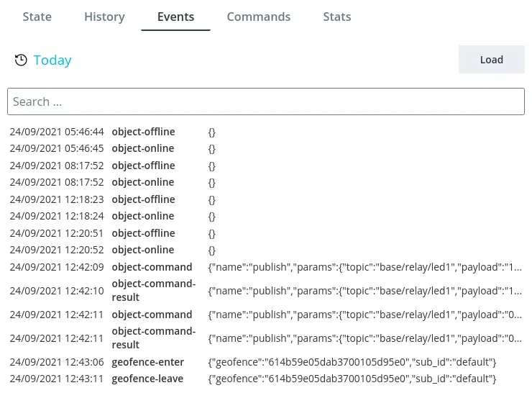Select the geofence-leave event row
This screenshot has height=393, width=532.
pyautogui.click(x=266, y=379)
